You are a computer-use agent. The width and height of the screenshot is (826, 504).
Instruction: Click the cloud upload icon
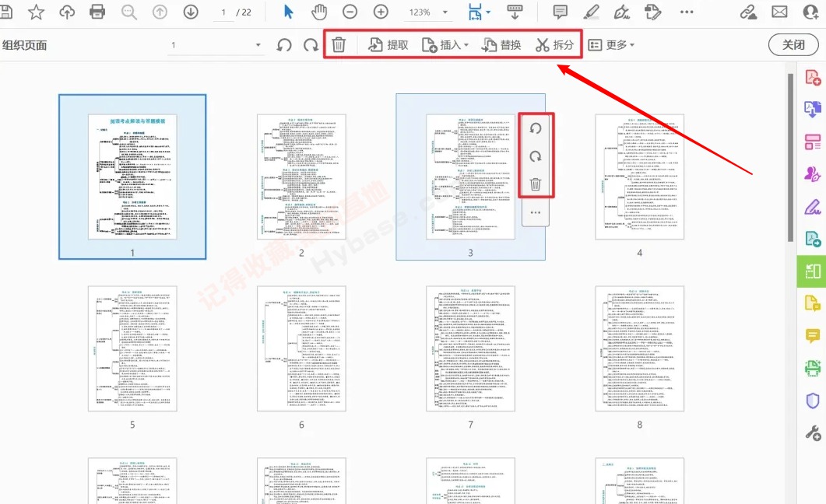[x=67, y=12]
